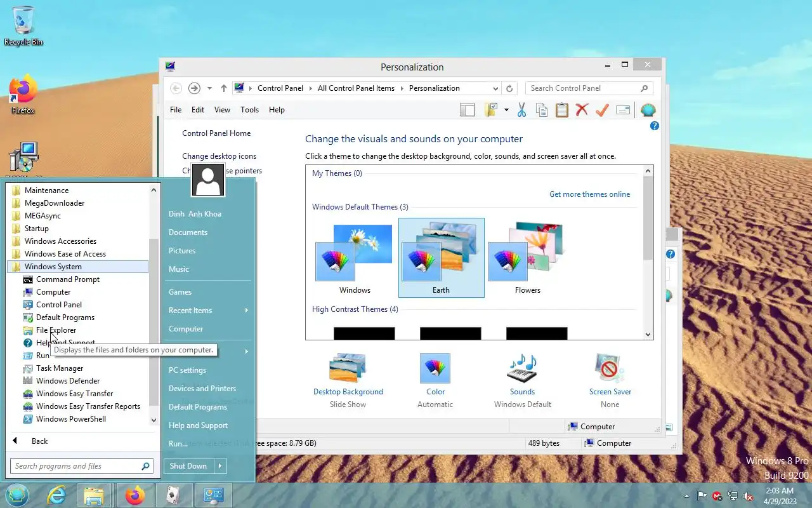Open the Sounds Windows Default setting
812x508 pixels.
point(523,380)
